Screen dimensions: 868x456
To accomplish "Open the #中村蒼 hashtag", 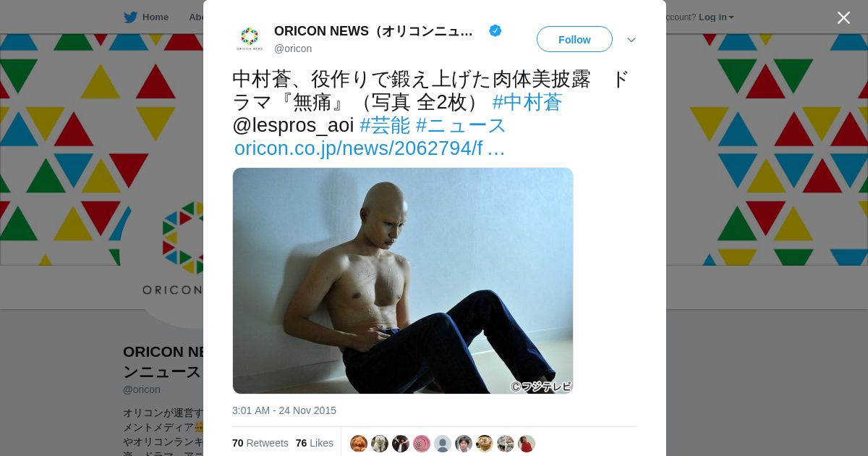I will click(527, 102).
